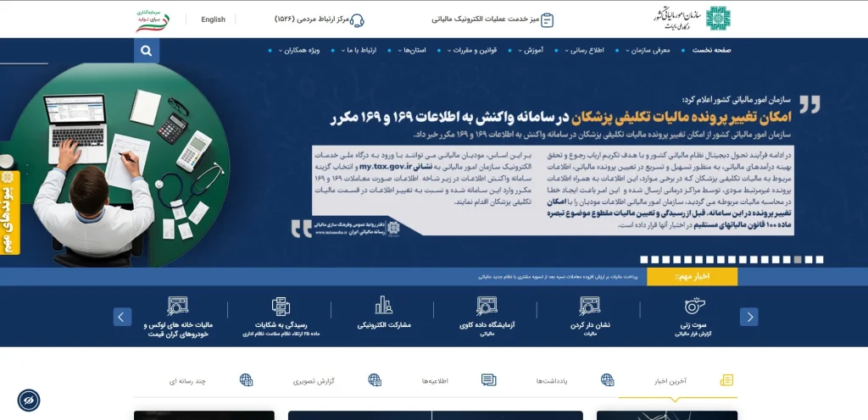
Task: Click the public call center (۱۵۲۶) headset icon
Action: click(x=358, y=19)
